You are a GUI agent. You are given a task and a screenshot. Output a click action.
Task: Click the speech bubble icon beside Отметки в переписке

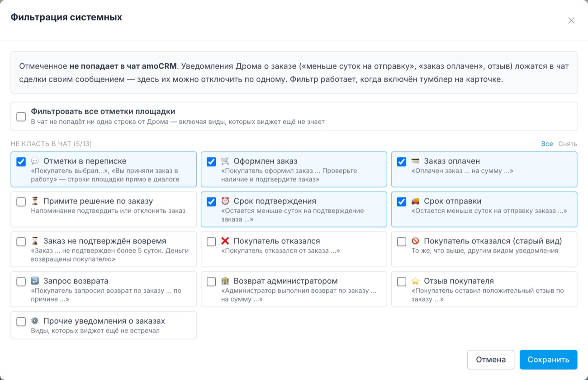click(35, 161)
